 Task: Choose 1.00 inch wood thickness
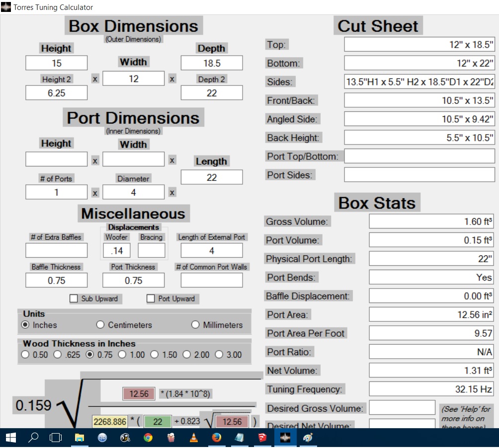pos(122,355)
